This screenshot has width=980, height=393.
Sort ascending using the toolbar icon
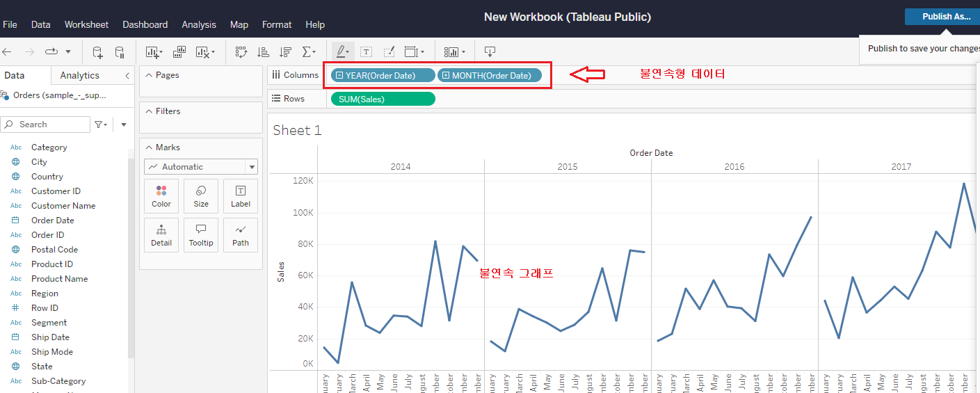click(263, 52)
